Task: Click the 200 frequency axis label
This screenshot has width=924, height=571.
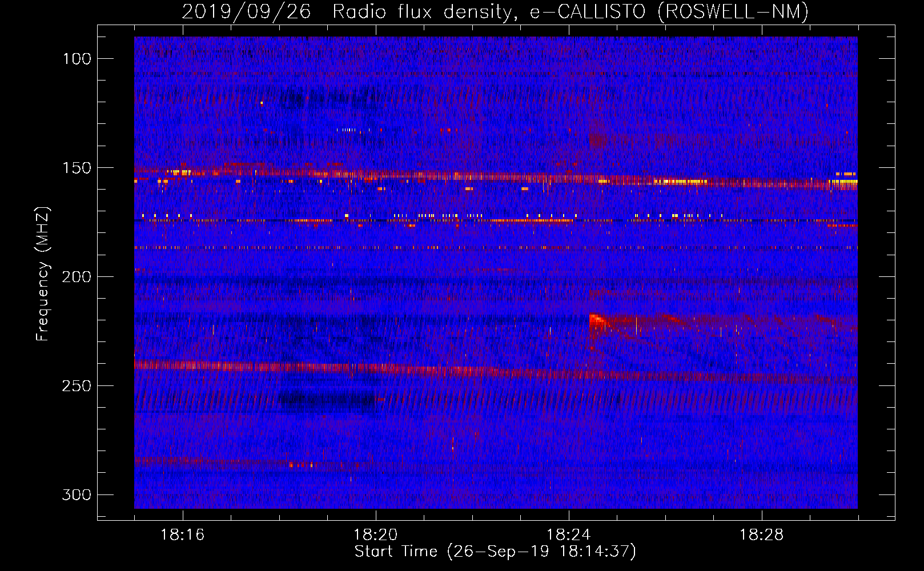Action: coord(77,277)
